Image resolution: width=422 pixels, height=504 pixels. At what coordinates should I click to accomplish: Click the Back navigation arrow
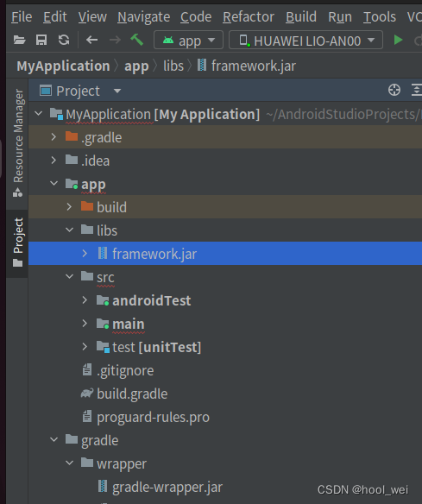(x=92, y=41)
